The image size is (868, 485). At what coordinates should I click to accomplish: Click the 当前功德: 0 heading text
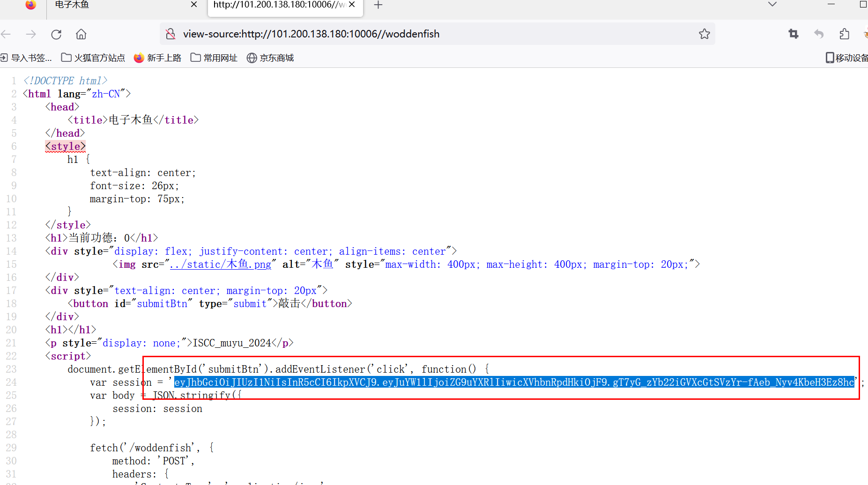tap(99, 238)
